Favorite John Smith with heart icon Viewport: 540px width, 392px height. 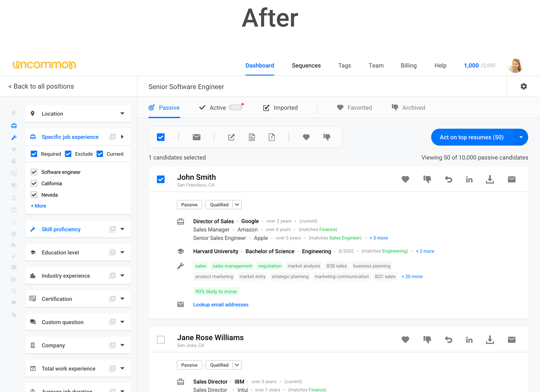(x=405, y=179)
